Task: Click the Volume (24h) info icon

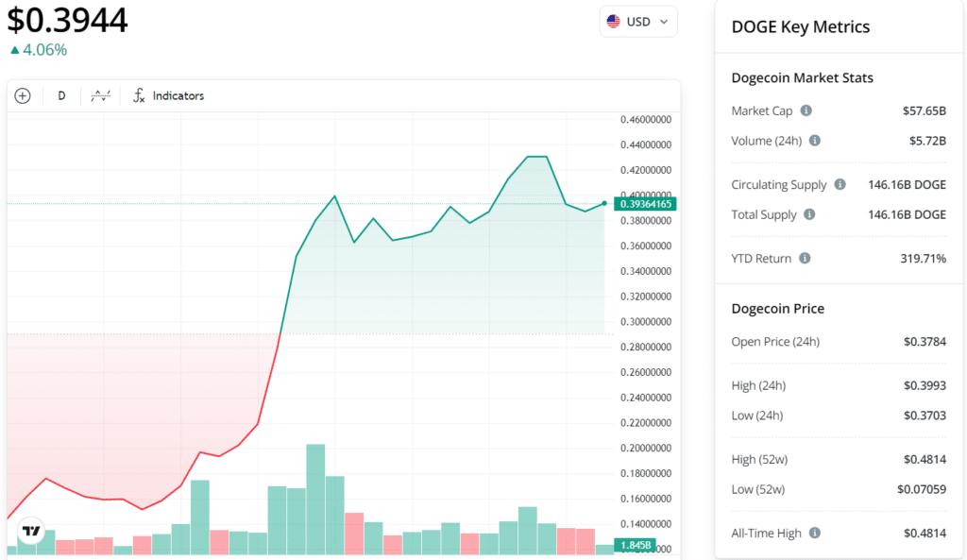Action: [x=815, y=141]
